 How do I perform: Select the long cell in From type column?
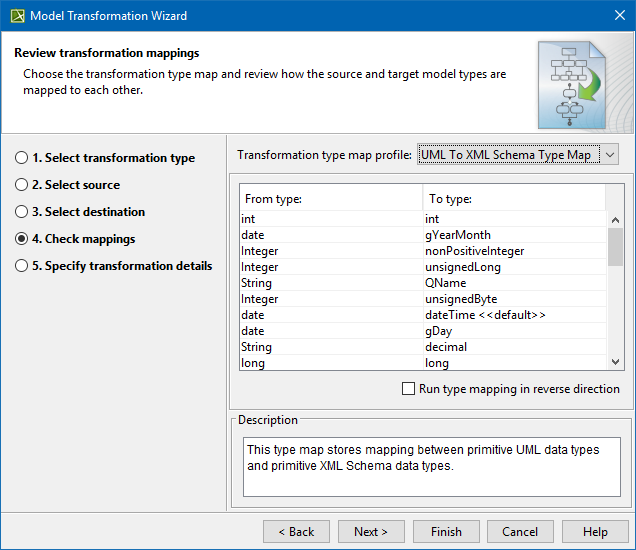(x=331, y=363)
